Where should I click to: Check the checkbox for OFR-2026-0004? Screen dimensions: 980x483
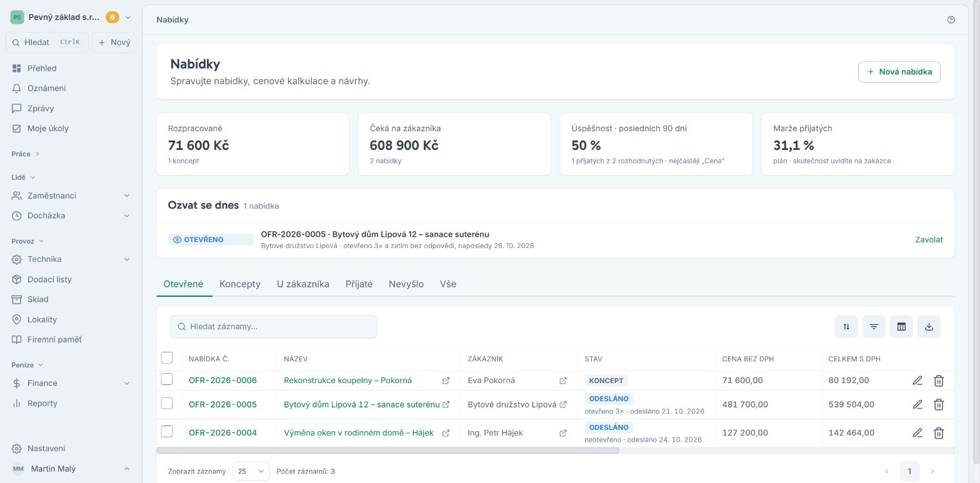click(x=167, y=432)
